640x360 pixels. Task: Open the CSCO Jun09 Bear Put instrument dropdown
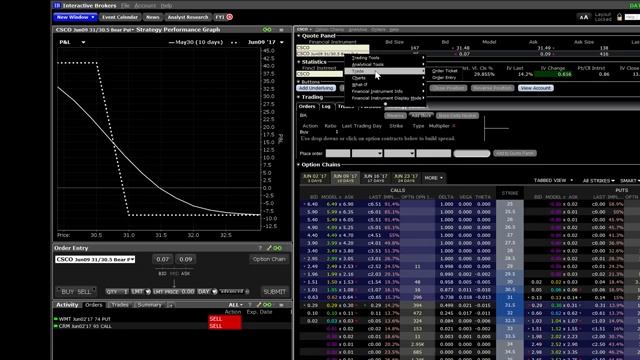click(x=95, y=259)
